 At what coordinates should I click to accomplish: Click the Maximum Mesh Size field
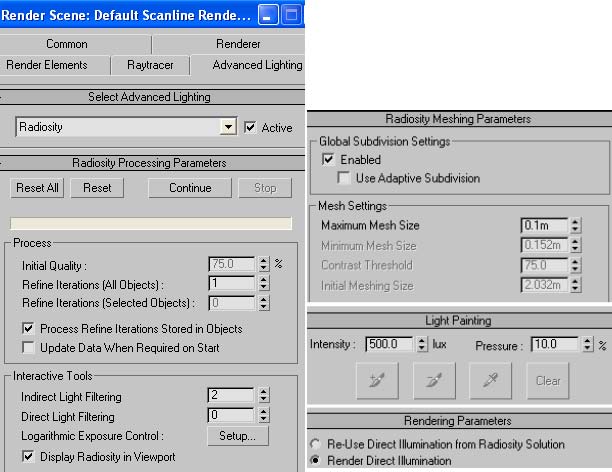(544, 225)
